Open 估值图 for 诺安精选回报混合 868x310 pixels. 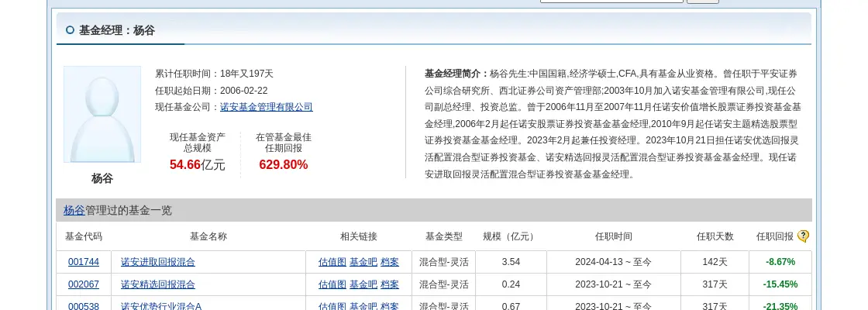click(332, 284)
